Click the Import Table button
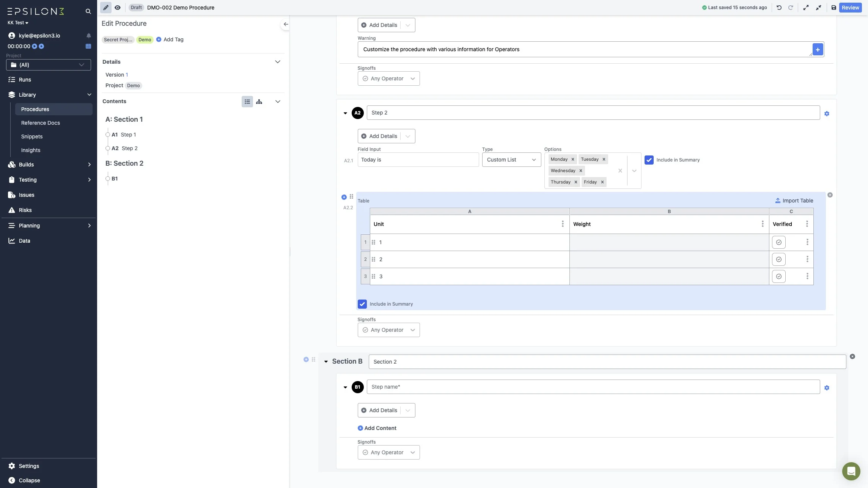Image resolution: width=868 pixels, height=488 pixels. [794, 201]
